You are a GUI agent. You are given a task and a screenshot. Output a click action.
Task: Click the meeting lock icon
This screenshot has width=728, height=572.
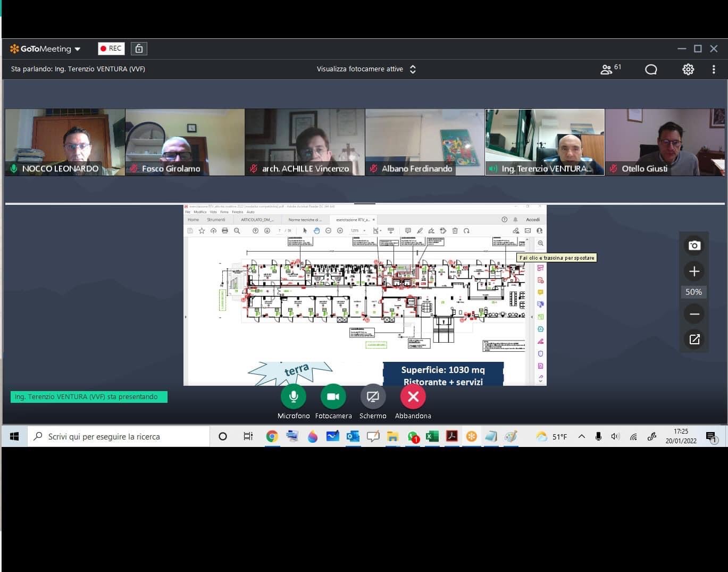click(139, 48)
